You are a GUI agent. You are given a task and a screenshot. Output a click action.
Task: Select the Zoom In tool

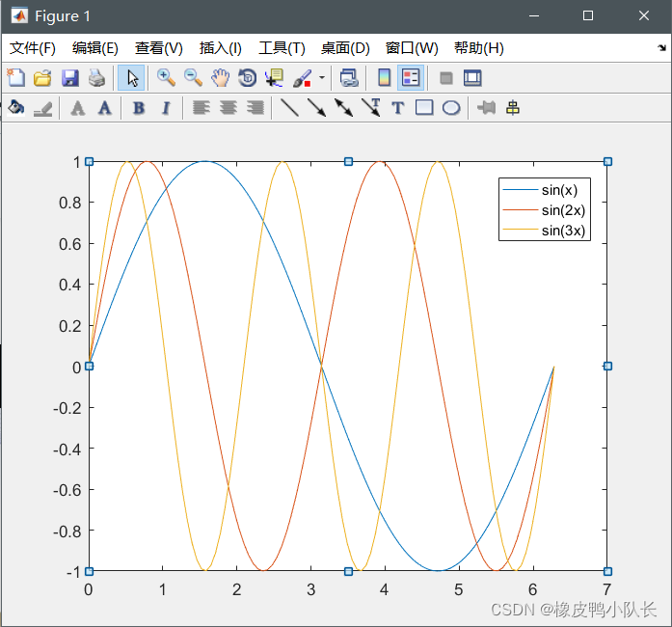[x=166, y=78]
